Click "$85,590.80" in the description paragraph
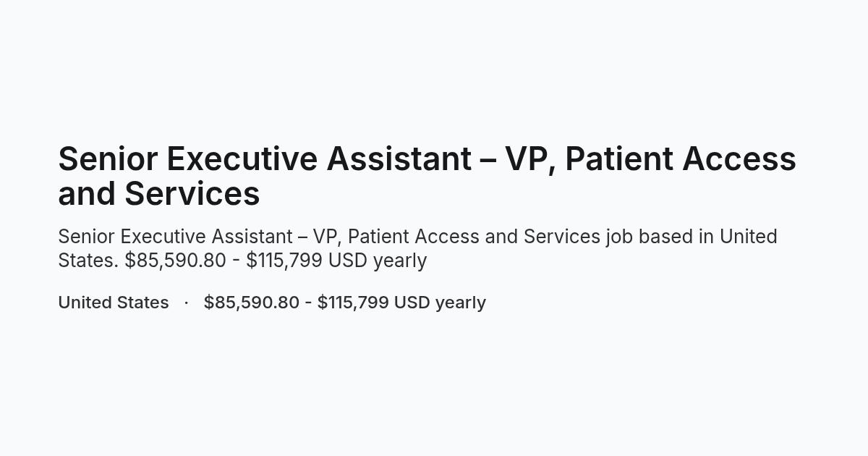Viewport: 868px width, 456px height. 175,260
